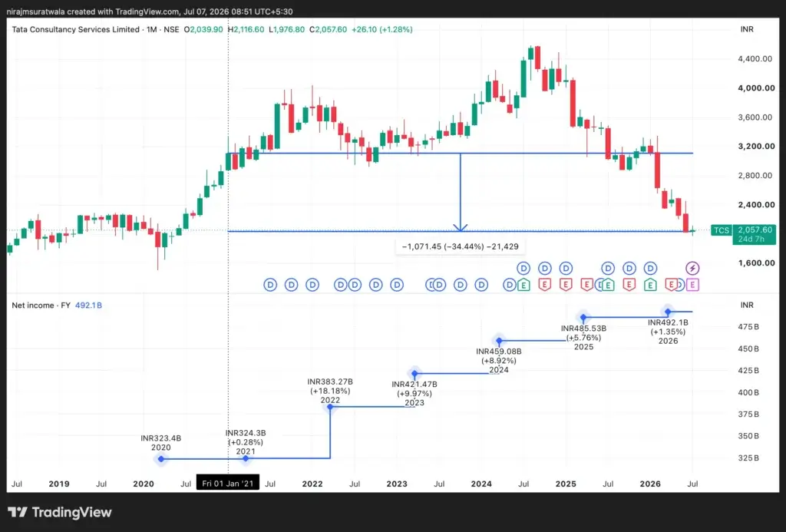Screen dimensions: 786x532
Task: Click the dividend D marker above Jul 2022
Action: [x=355, y=285]
